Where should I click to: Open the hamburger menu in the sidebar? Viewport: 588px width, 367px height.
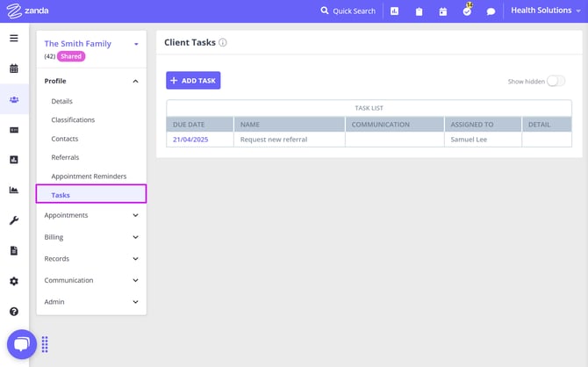pyautogui.click(x=14, y=39)
